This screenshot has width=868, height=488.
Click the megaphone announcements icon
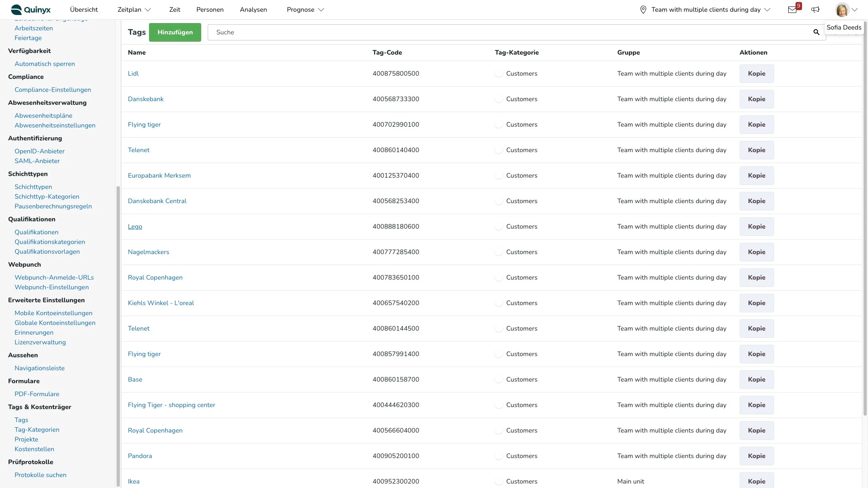[815, 10]
